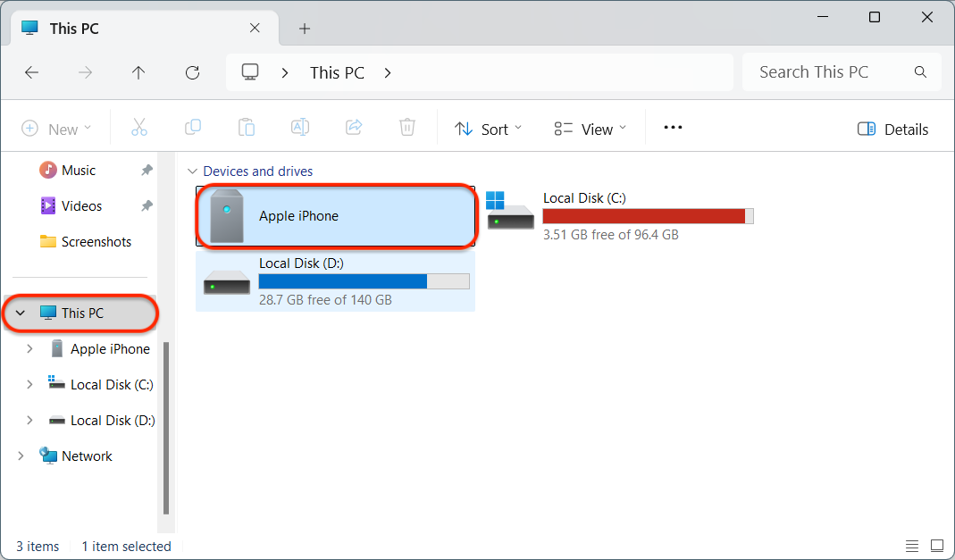Open the New dropdown menu
The width and height of the screenshot is (955, 560).
(x=56, y=129)
